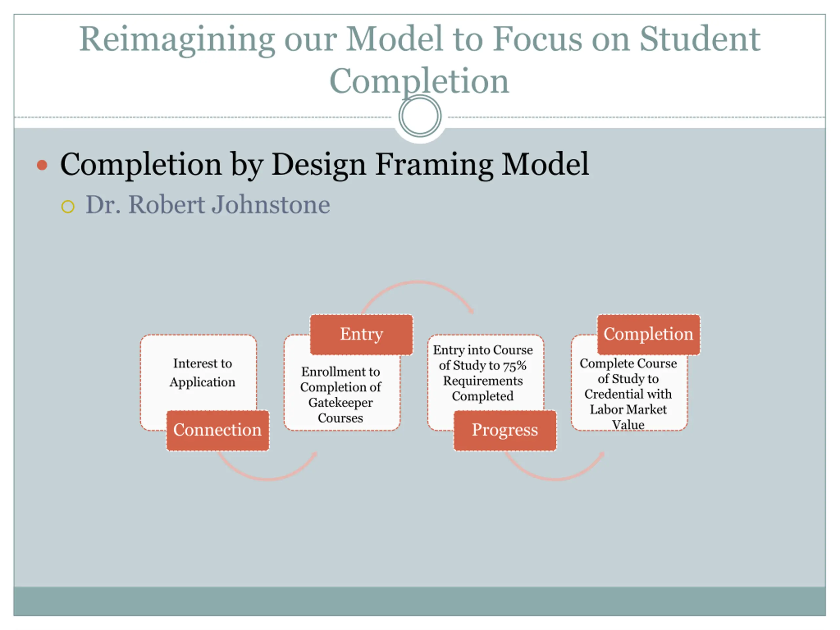
Task: Select the slide title Reimagining our Model
Action: (420, 59)
